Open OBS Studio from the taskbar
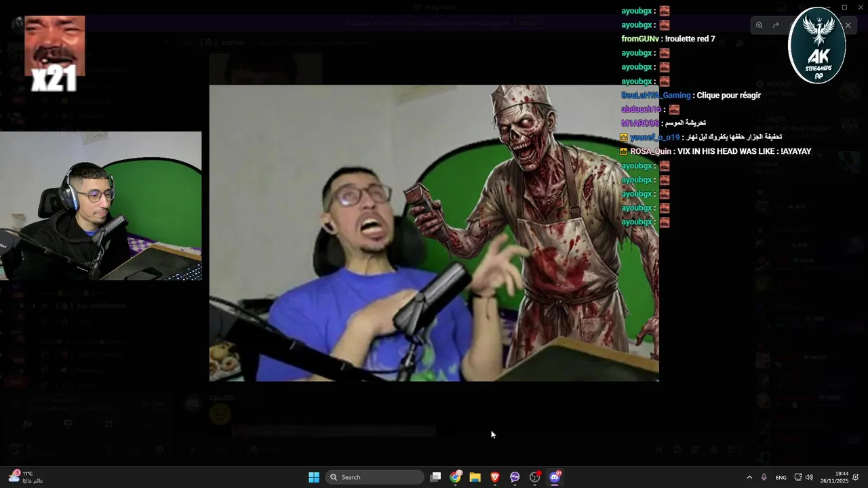Screen dimensions: 868x488 pyautogui.click(x=535, y=477)
